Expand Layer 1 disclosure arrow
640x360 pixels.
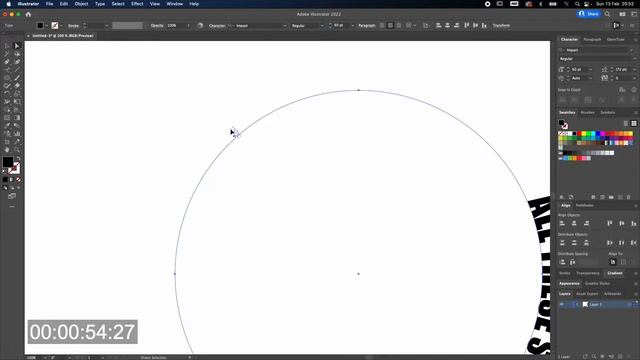(577, 304)
